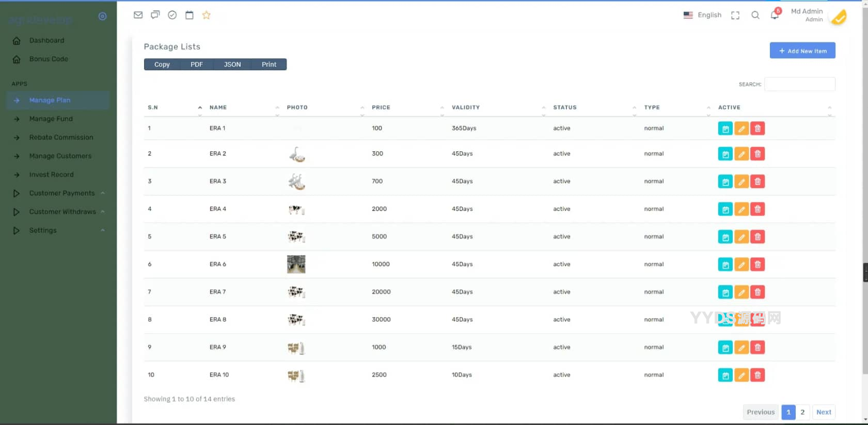Delete the ERA 5 package with trash icon
868x425 pixels.
(757, 237)
